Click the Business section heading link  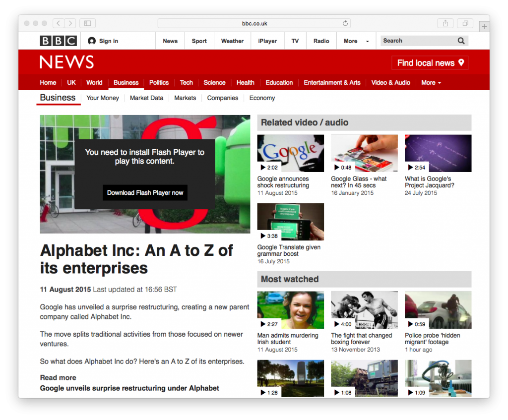58,98
